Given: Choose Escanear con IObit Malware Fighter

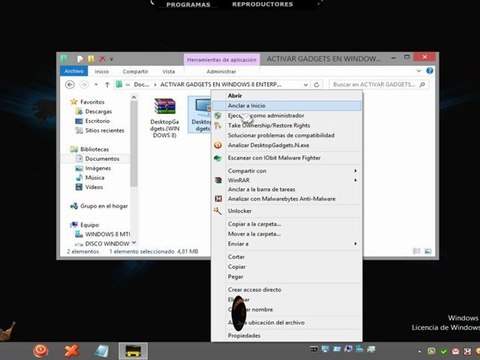Looking at the screenshot, I should pos(287,158).
